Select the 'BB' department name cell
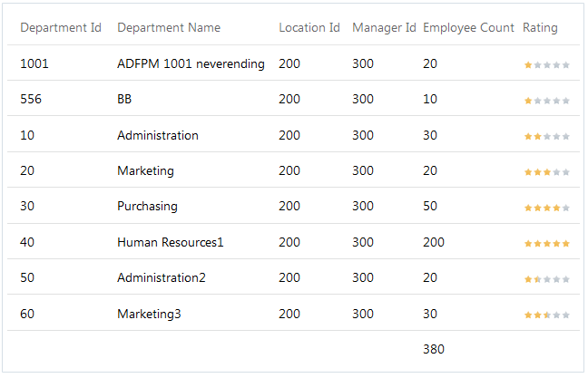 click(x=124, y=100)
